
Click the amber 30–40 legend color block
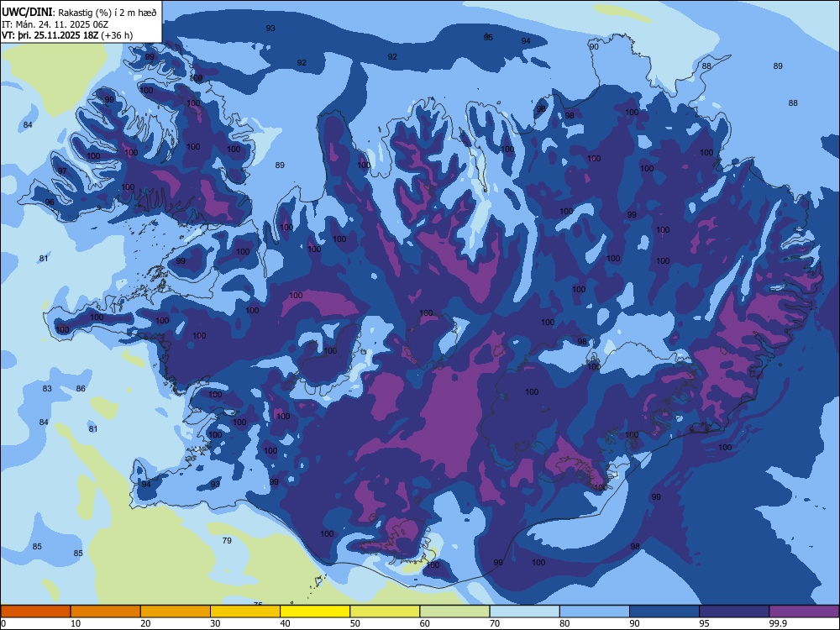(245, 612)
